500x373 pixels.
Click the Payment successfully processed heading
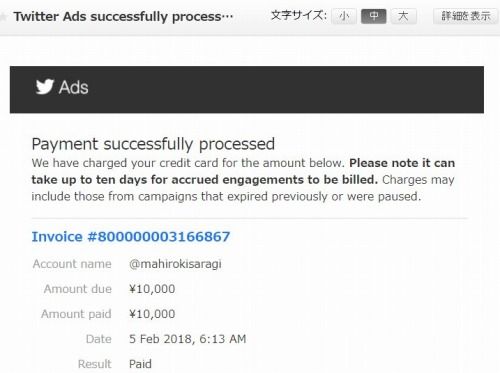click(x=153, y=144)
